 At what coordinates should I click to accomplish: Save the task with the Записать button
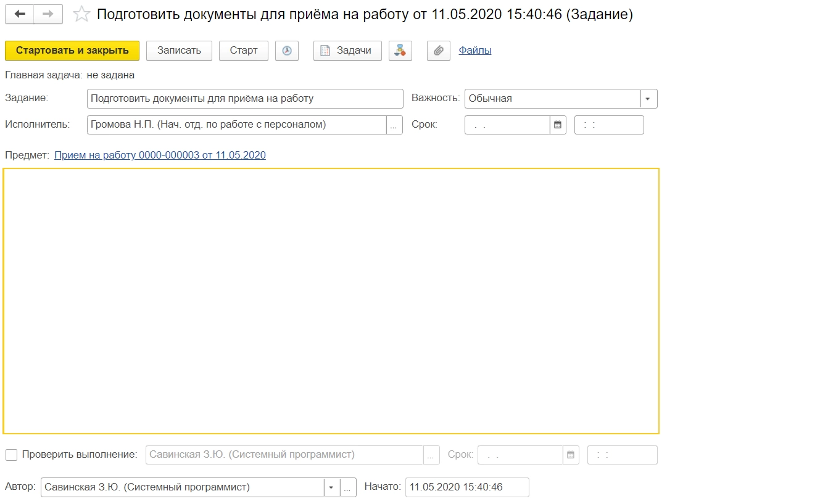click(x=179, y=51)
